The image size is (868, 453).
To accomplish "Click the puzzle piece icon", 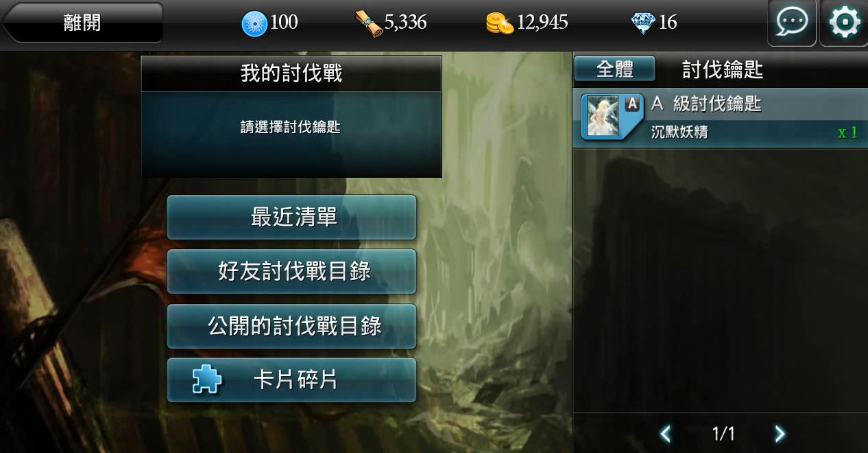I will point(206,379).
